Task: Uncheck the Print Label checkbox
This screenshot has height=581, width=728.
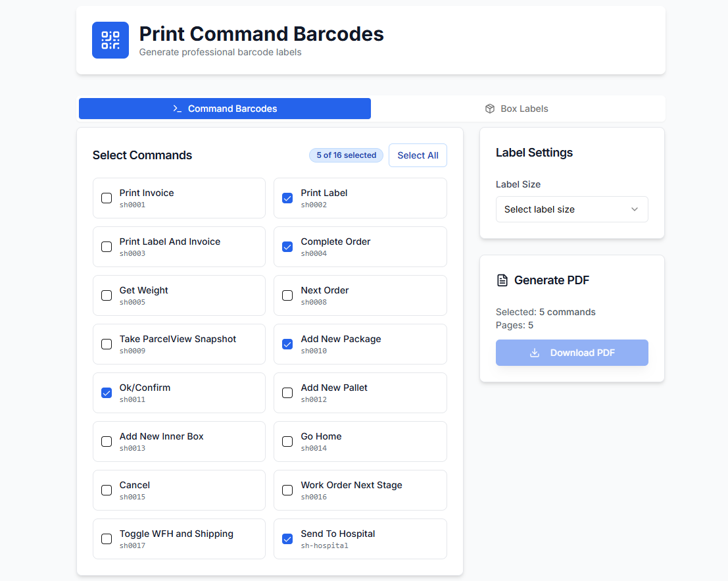Action: (x=287, y=198)
